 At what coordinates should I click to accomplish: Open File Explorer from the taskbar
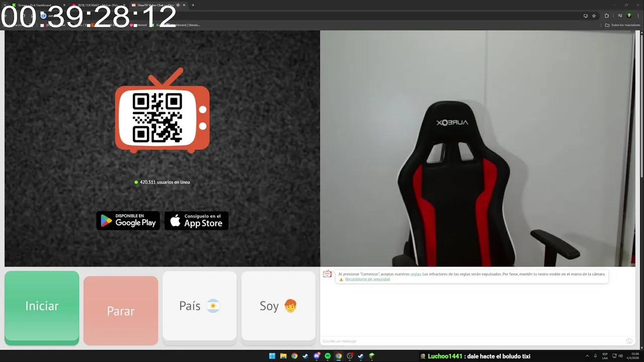283,356
